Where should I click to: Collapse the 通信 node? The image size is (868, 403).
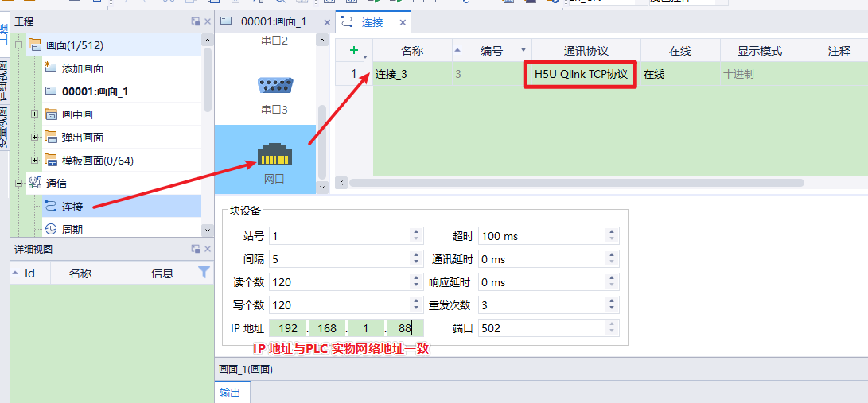18,183
